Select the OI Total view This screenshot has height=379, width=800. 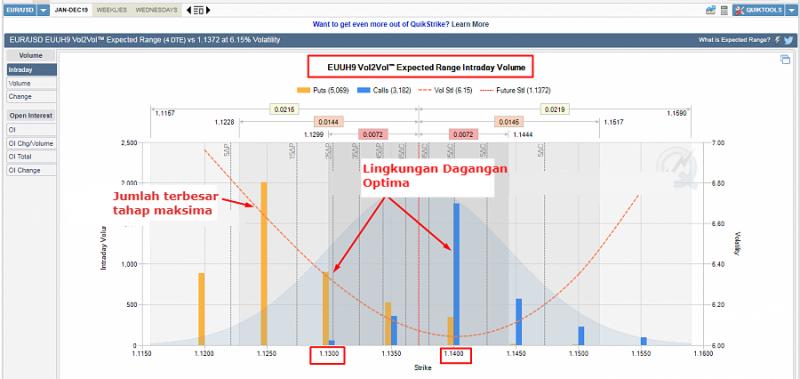32,157
